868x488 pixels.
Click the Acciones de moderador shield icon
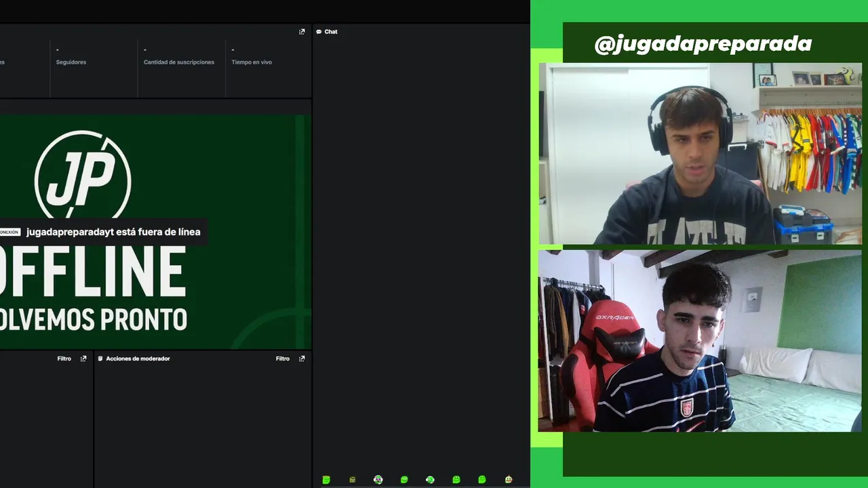[x=100, y=359]
